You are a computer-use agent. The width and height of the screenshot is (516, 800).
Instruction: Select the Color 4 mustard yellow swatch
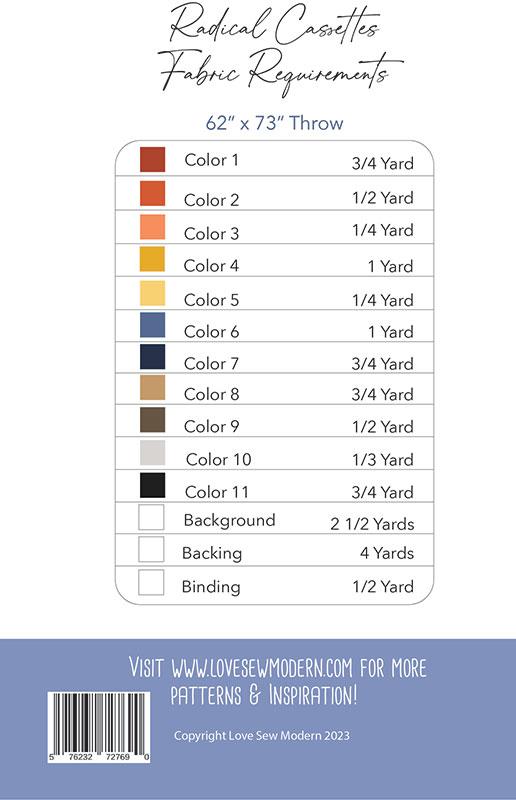(152, 259)
